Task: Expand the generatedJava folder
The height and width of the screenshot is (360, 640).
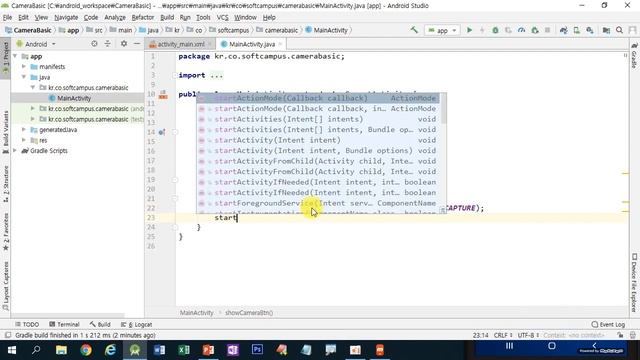Action: [x=24, y=130]
